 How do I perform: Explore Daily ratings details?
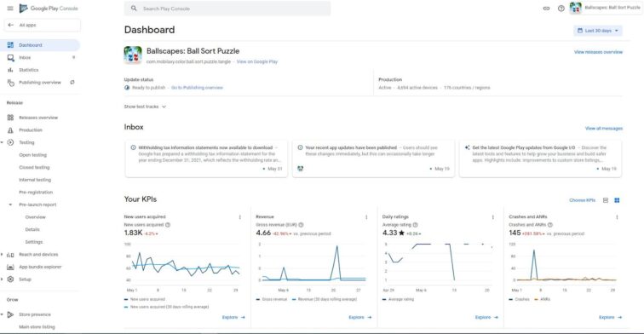point(486,317)
